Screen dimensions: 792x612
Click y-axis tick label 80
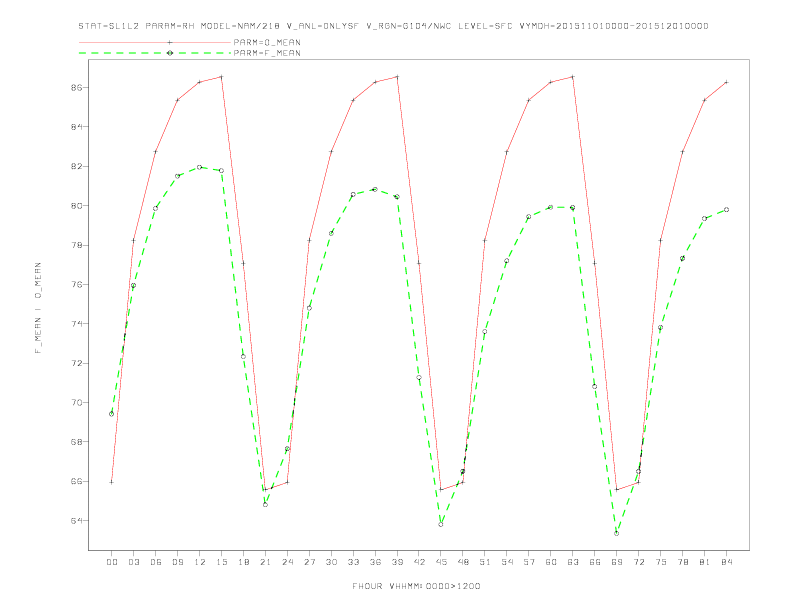pos(75,206)
